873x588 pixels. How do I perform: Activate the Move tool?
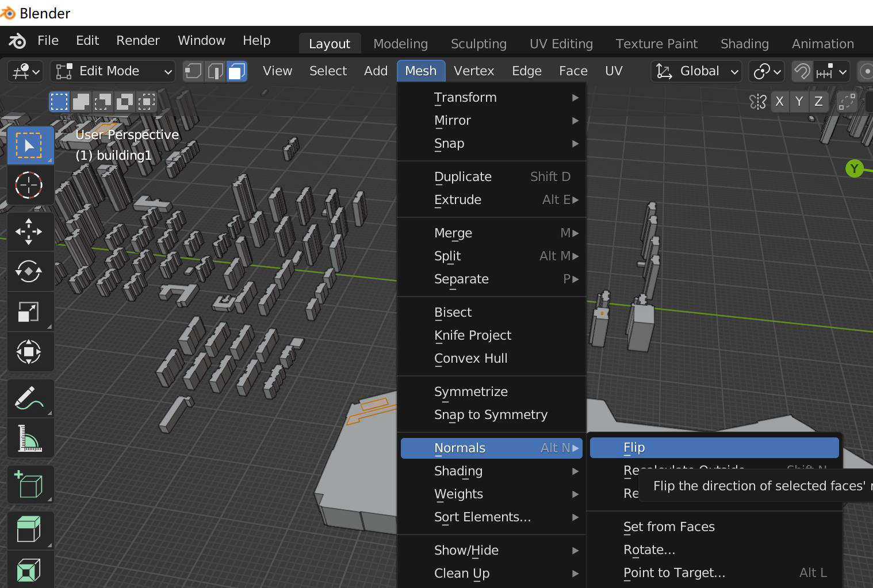[29, 232]
